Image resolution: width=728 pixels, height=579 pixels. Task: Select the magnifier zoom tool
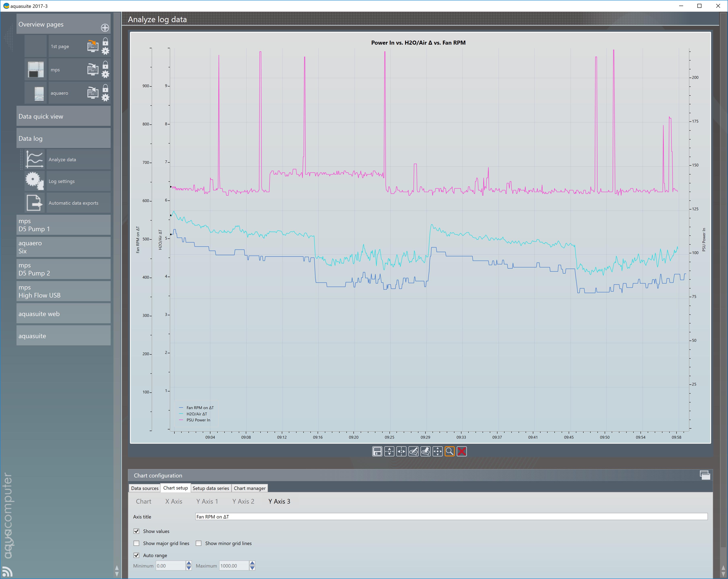tap(449, 451)
